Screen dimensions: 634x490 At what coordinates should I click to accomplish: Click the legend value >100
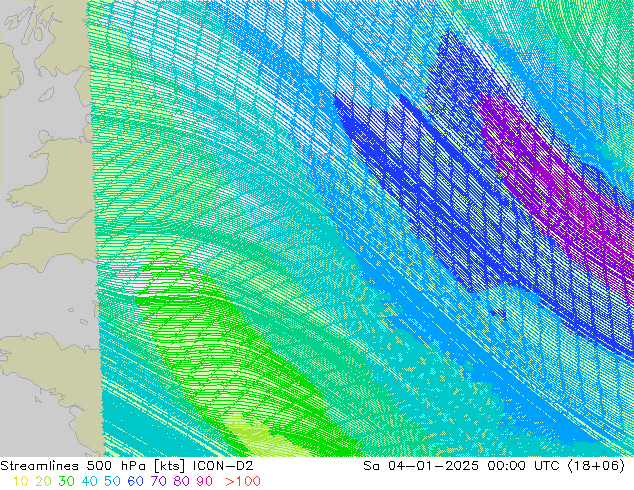[243, 481]
